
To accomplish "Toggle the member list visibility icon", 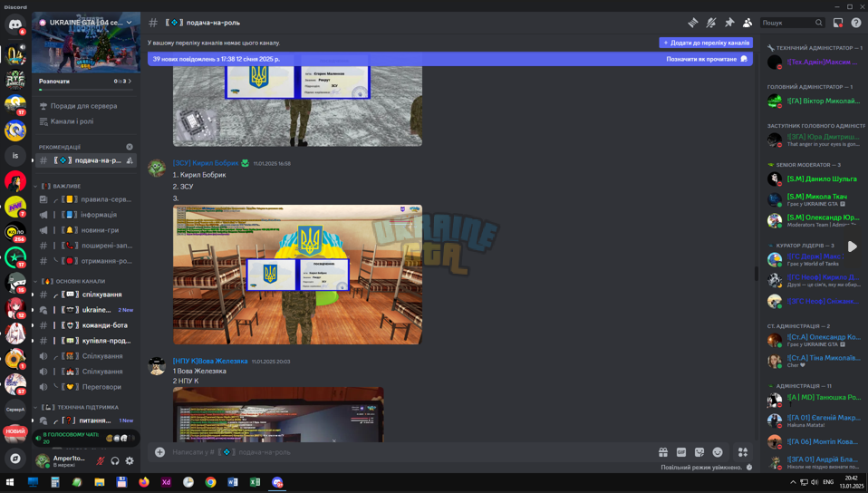I will pos(747,23).
